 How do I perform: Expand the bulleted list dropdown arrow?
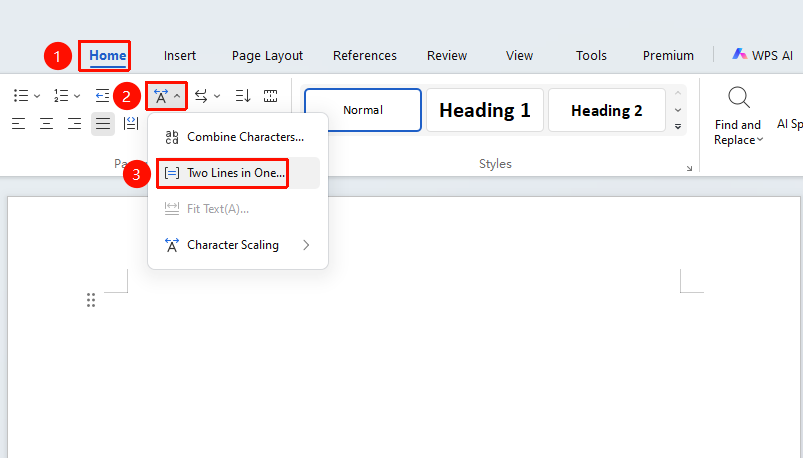37,96
